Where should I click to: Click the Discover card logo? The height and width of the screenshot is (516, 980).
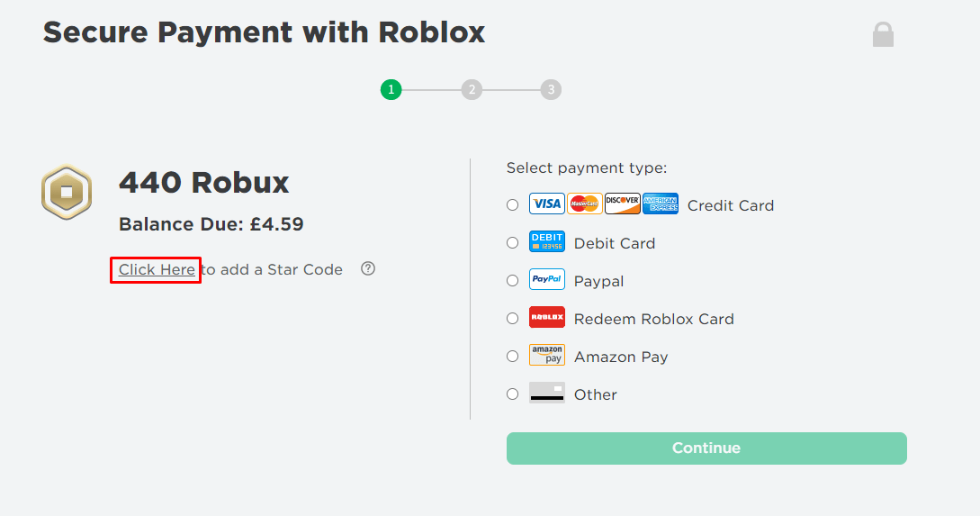[x=622, y=204]
